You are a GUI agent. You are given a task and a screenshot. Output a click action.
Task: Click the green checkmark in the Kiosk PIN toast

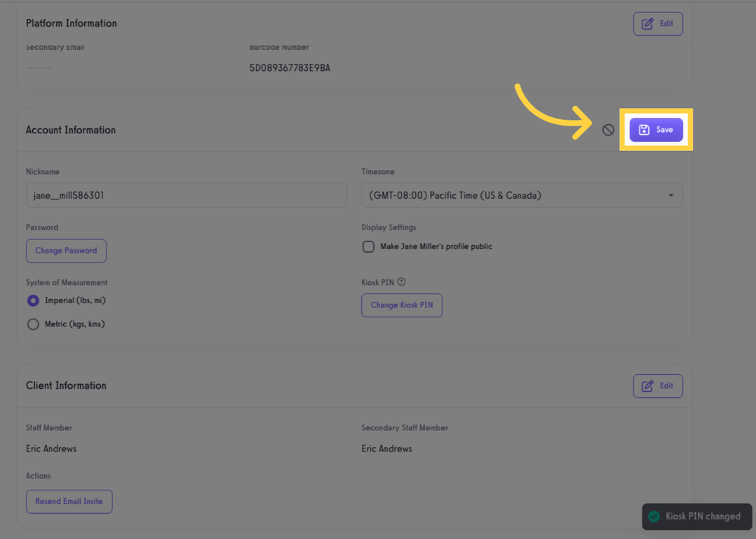[x=653, y=517]
